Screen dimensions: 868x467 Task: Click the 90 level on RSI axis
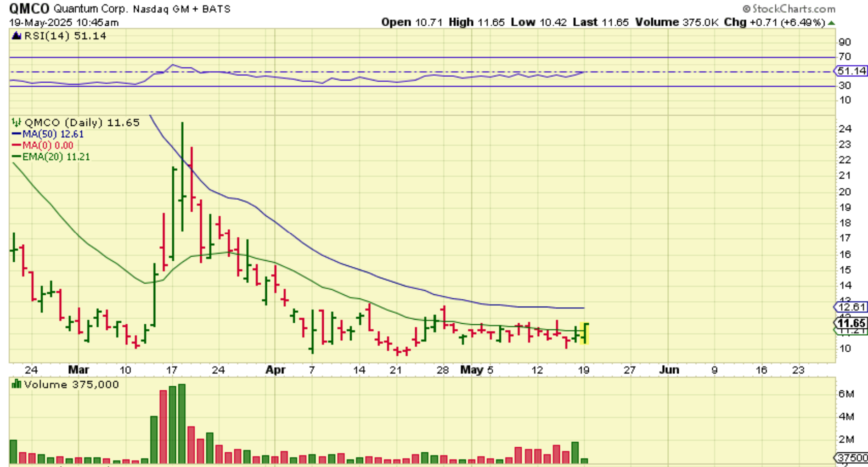pos(845,42)
